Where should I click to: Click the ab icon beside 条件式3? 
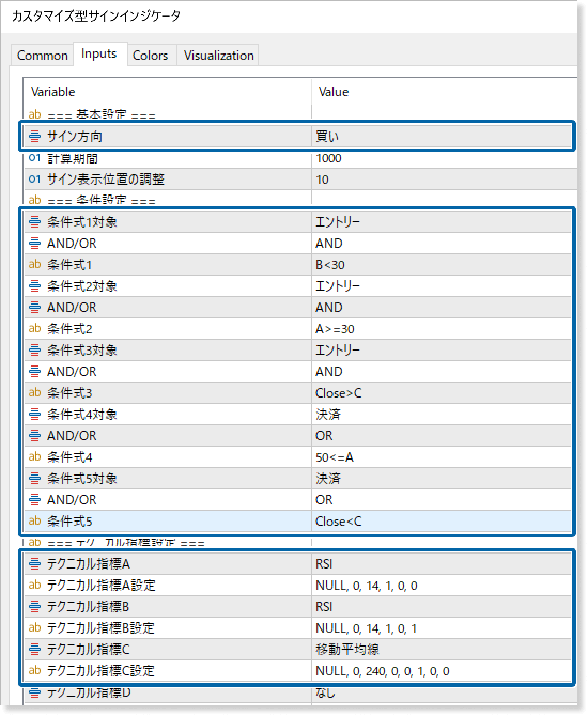(x=35, y=393)
